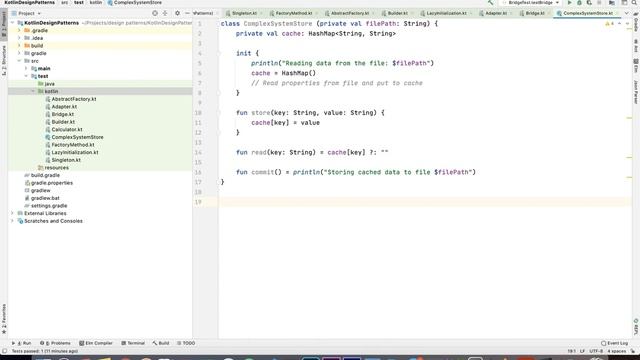640x360 pixels.
Task: Click Select Opened File target icon
Action: pos(155,13)
